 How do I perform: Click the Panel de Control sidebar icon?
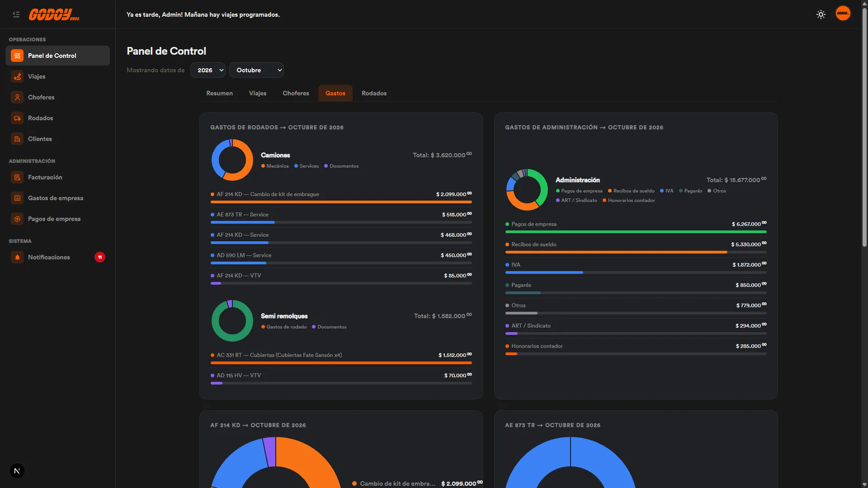(17, 56)
